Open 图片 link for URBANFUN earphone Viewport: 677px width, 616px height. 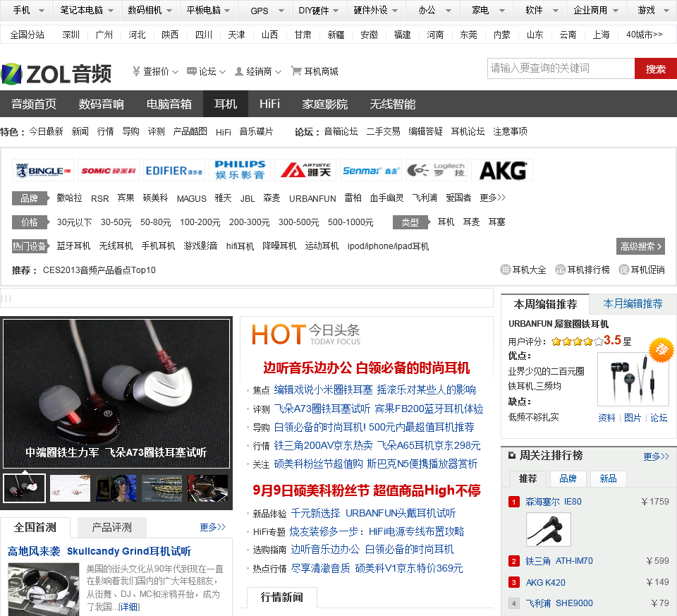pos(633,418)
